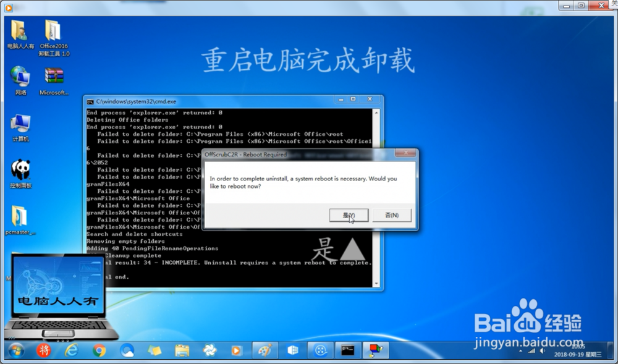618x364 pixels.
Task: Select the pcmaster_ folder desktop icon
Action: coord(20,220)
